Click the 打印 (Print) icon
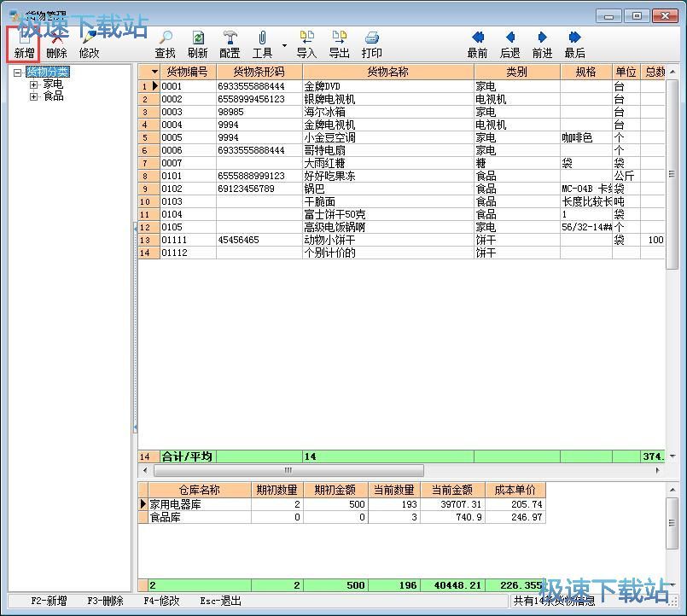 [371, 44]
